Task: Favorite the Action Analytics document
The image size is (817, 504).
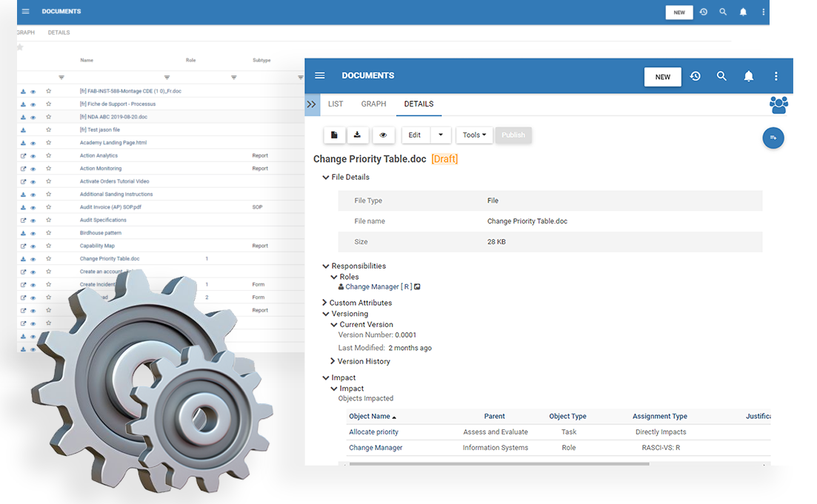Action: (49, 155)
